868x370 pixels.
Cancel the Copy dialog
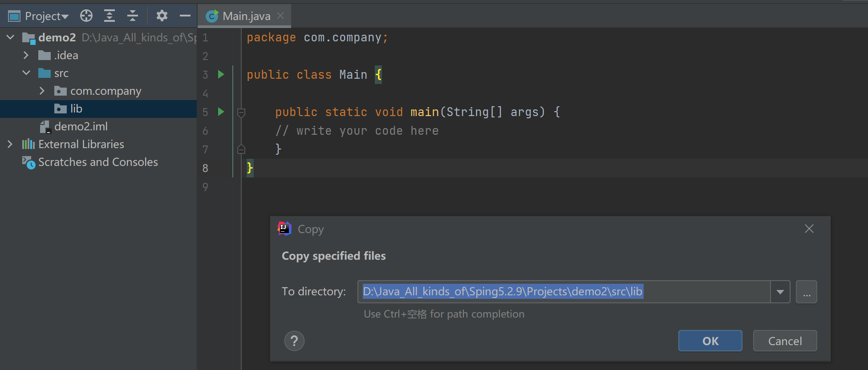(784, 341)
